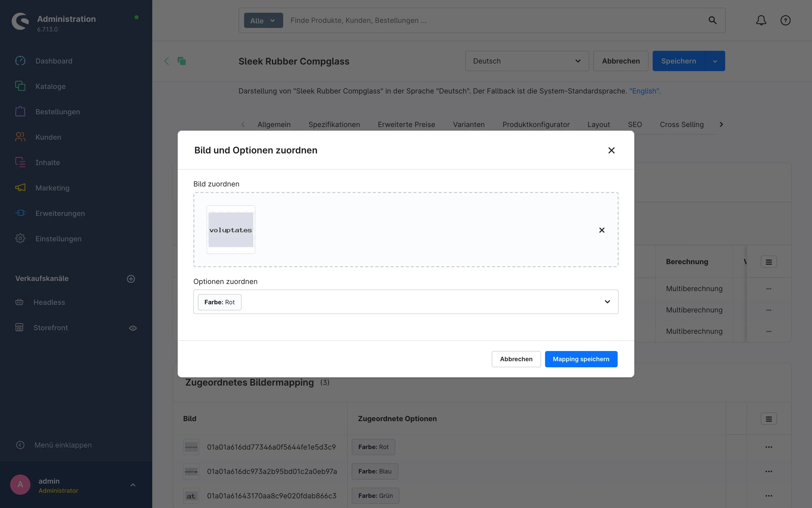Viewport: 812px width, 508px height.
Task: Open the Deutsch language dropdown
Action: point(527,61)
